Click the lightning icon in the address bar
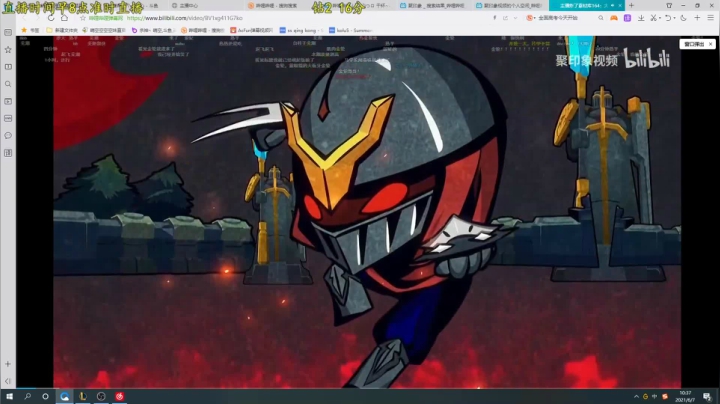Screen dimensions: 720x404 click(x=495, y=18)
